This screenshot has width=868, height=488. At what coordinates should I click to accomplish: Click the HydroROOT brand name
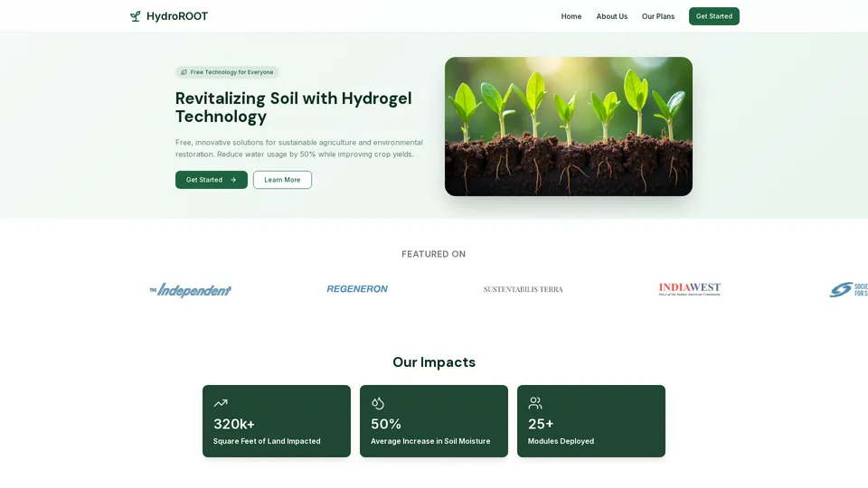[177, 16]
